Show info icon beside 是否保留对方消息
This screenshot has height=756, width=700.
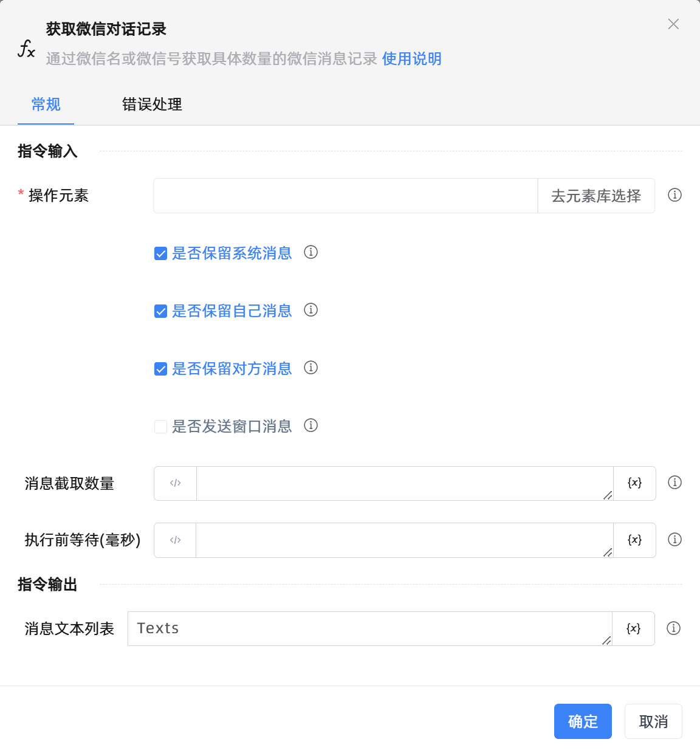pyautogui.click(x=311, y=368)
